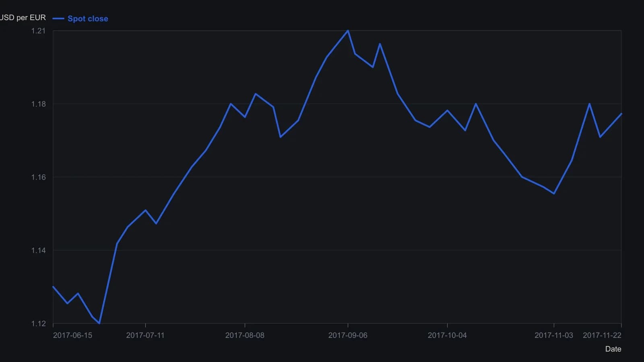Image resolution: width=644 pixels, height=362 pixels.
Task: Click the Date axis title
Action: [x=613, y=349]
